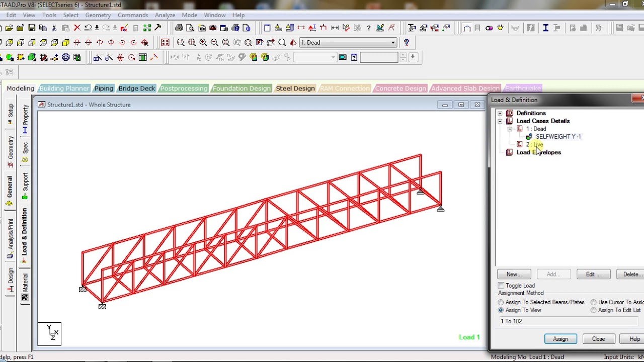Open the Geometry vertical page tab
This screenshot has width=644, height=362.
tap(10, 151)
